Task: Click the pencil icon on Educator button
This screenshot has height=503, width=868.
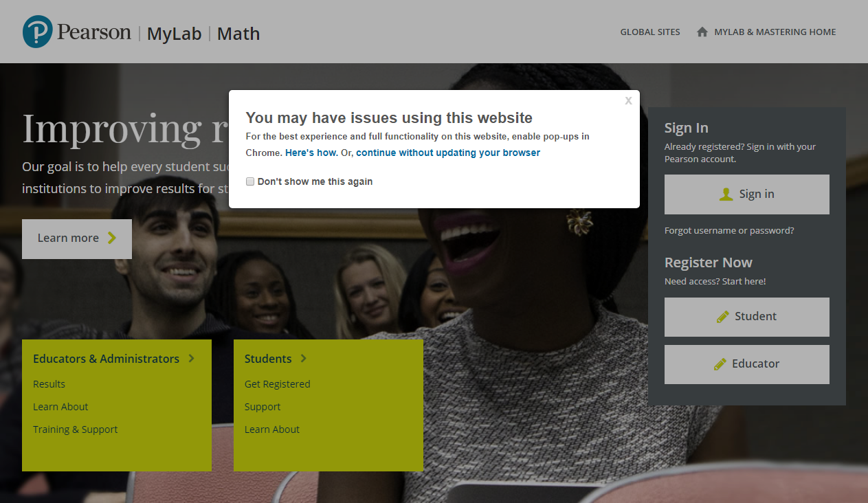Action: tap(720, 364)
